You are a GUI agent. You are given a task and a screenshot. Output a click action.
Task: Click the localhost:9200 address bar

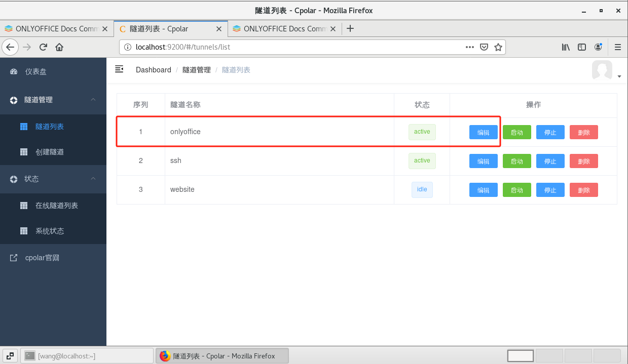pos(294,47)
